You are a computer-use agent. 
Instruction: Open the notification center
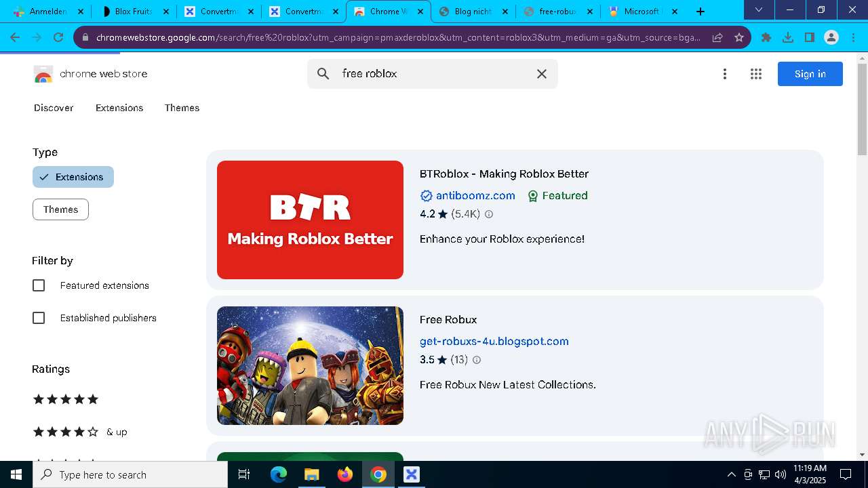846,474
